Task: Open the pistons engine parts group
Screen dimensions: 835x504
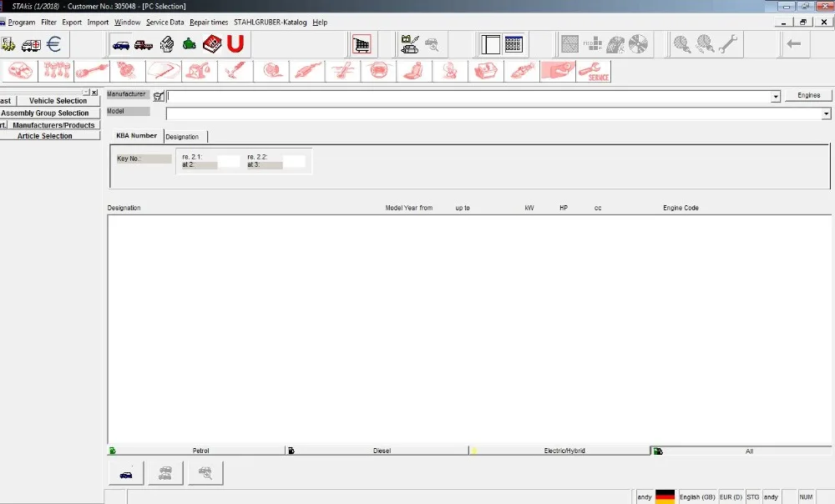Action: 57,71
